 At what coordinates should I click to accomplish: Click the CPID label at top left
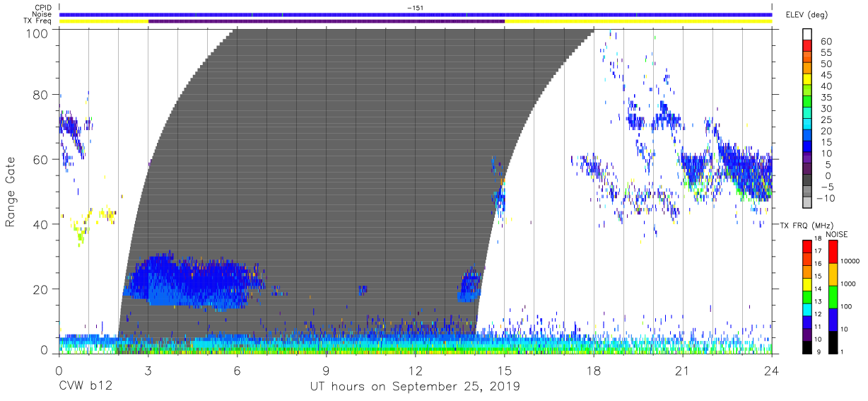[42, 8]
